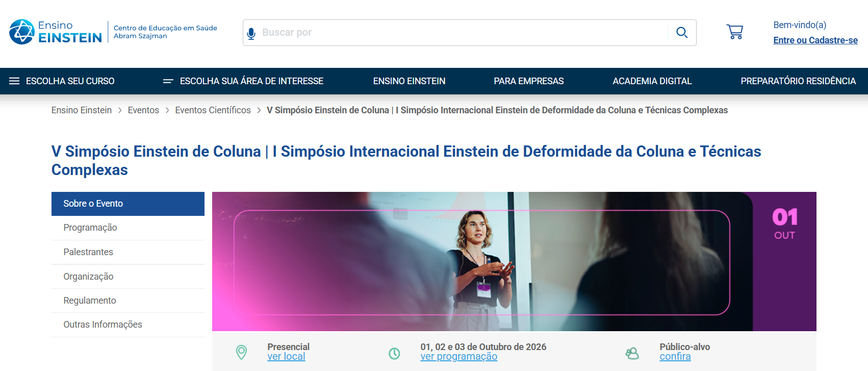Expand Escolha Sua Área de Interesse menu
Screen dimensions: 868x371
click(x=243, y=81)
